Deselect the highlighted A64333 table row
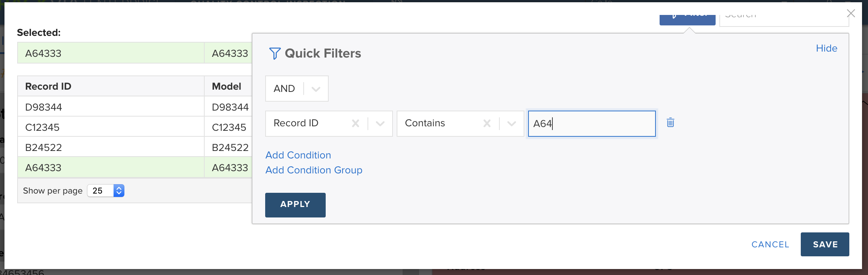Screen dimensions: 868x275 [135, 167]
